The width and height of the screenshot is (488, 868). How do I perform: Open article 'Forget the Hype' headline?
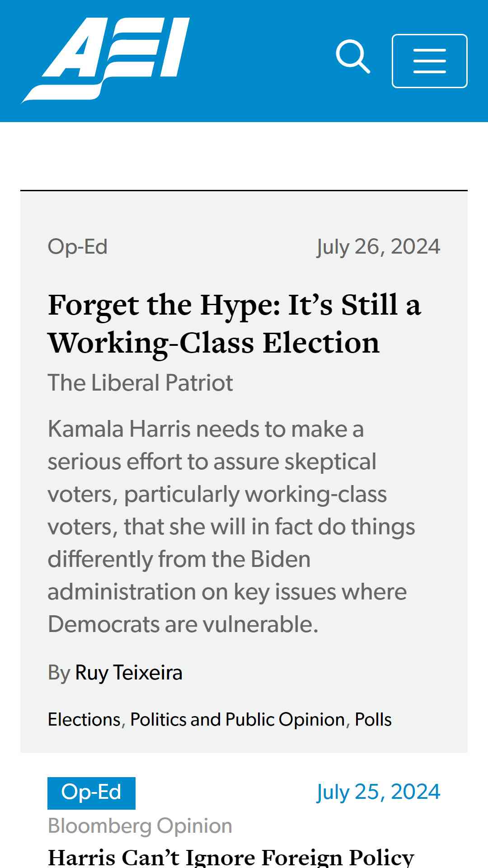coord(235,323)
